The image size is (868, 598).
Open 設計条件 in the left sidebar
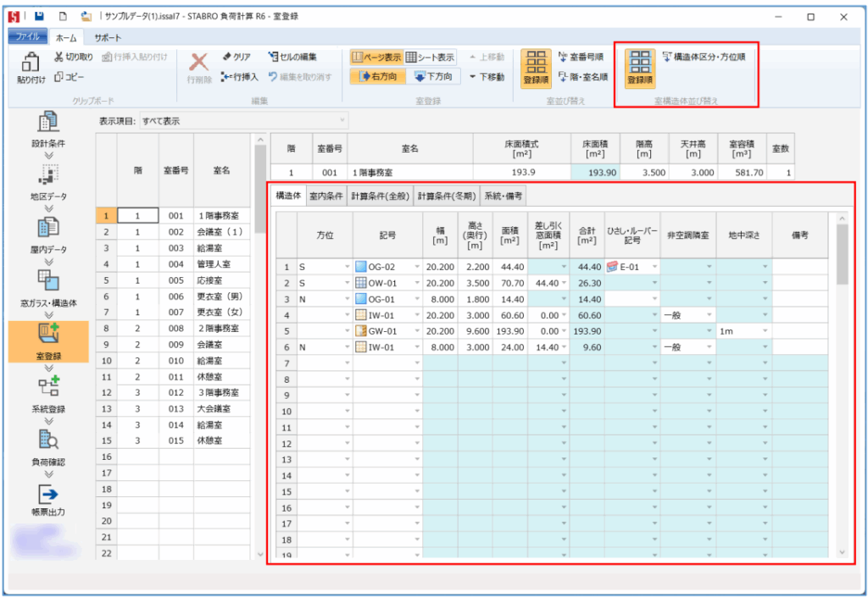(x=47, y=128)
